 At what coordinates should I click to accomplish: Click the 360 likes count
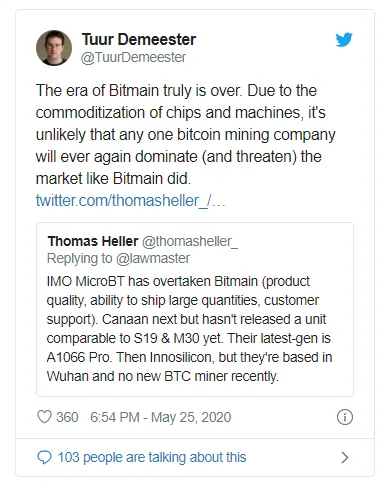pos(67,417)
